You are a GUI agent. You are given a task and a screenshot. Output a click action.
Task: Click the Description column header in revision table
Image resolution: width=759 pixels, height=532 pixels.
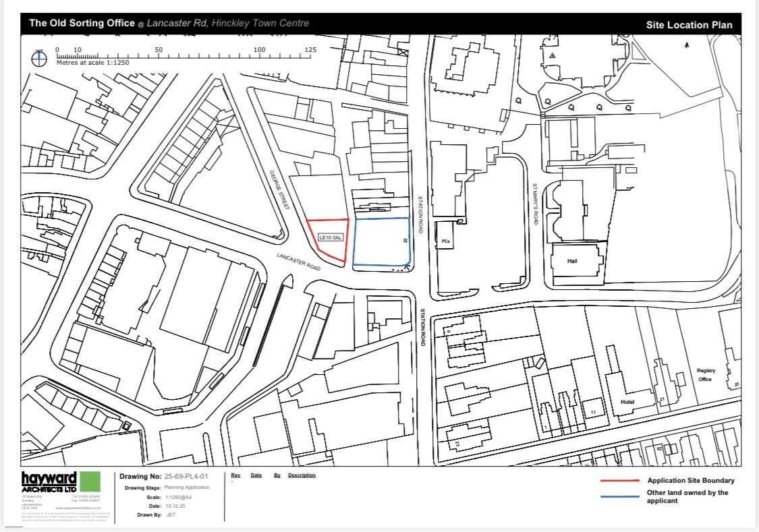(302, 475)
